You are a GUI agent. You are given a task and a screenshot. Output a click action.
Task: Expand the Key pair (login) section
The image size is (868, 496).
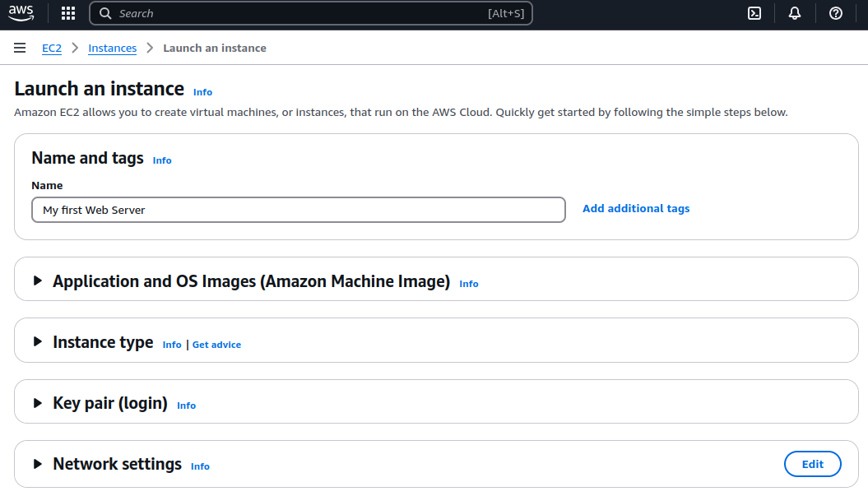coord(37,402)
